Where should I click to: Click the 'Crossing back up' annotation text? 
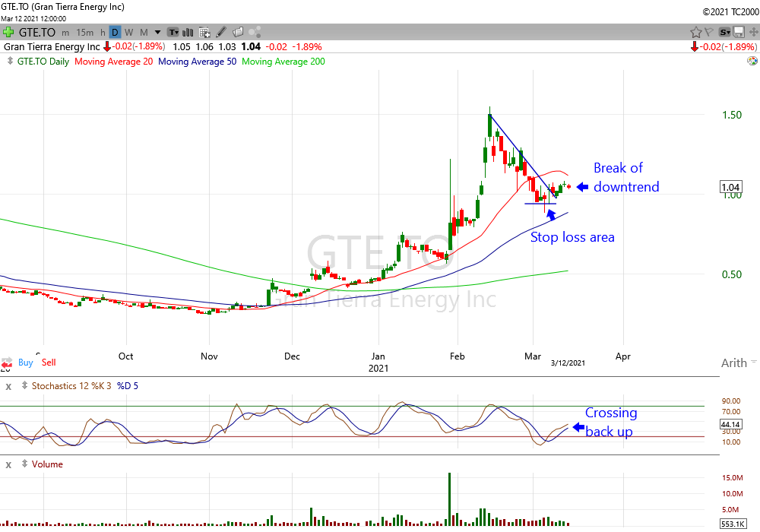point(611,422)
